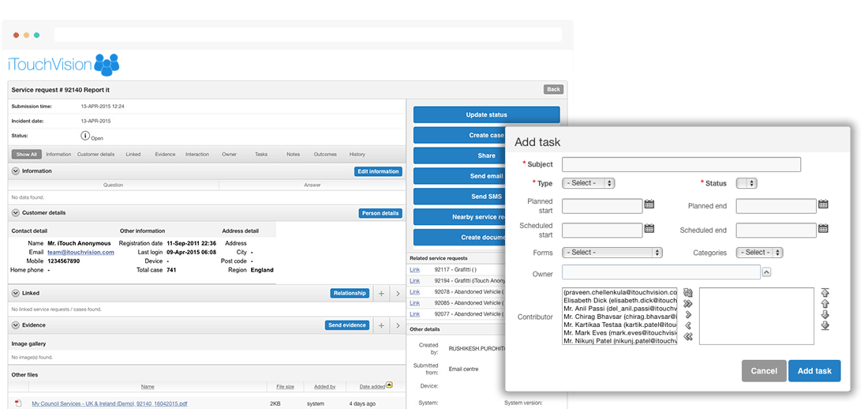Image resolution: width=868 pixels, height=409 pixels.
Task: Click Link beside 92117 Grafitti
Action: click(414, 269)
